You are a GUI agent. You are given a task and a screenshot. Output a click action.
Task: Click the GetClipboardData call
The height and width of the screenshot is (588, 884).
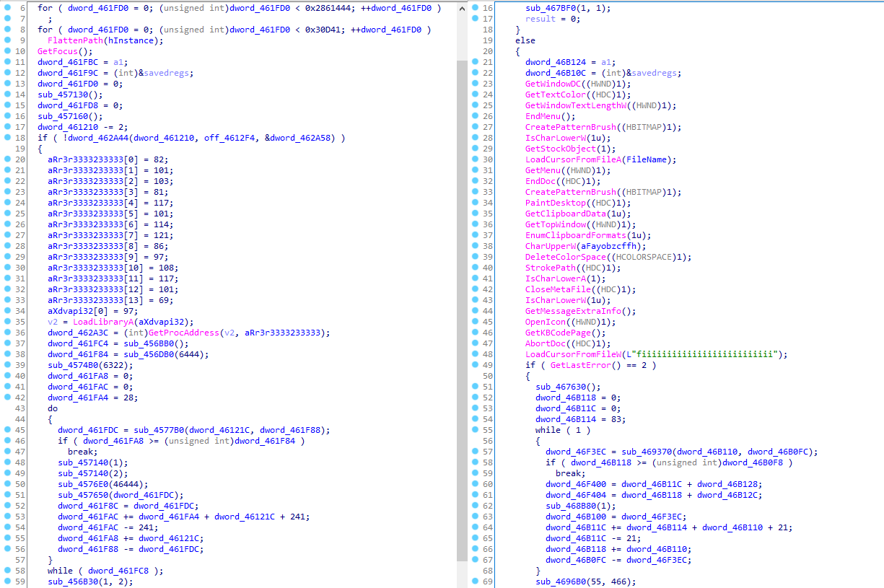(x=566, y=214)
